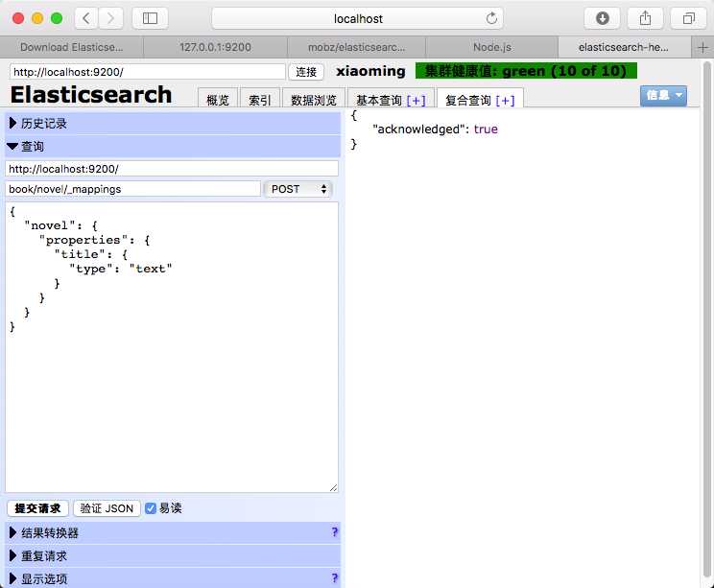This screenshot has width=714, height=588.
Task: Reload the localhost page
Action: pos(491,18)
